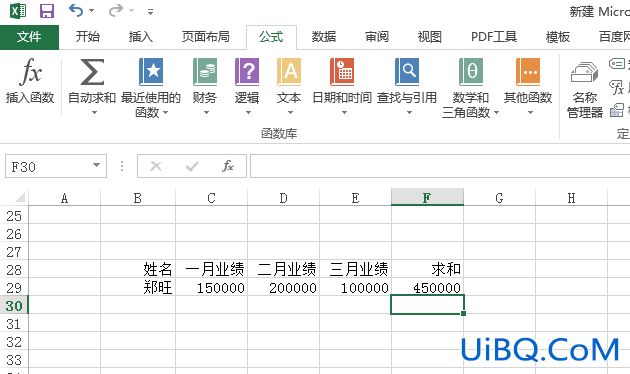Open the 逻辑 functions icon
This screenshot has width=630, height=374.
(x=247, y=72)
